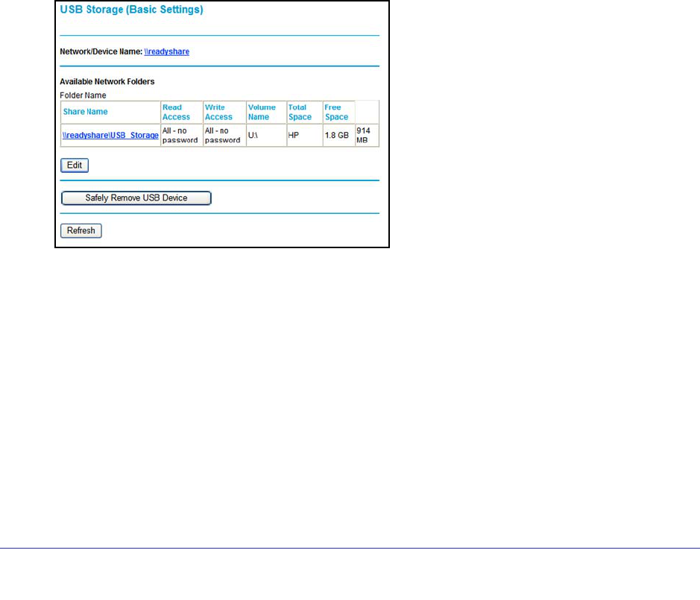Click the HP cell
The image size is (700, 600).
point(304,135)
